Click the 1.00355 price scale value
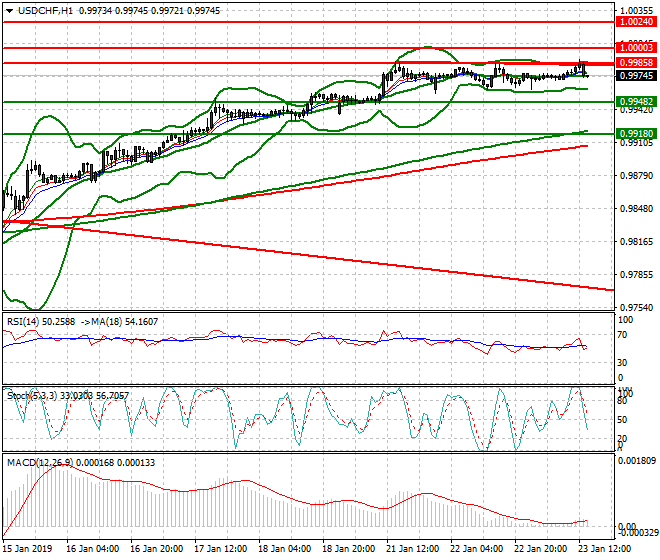Viewport: 660px width, 560px height. pos(637,11)
